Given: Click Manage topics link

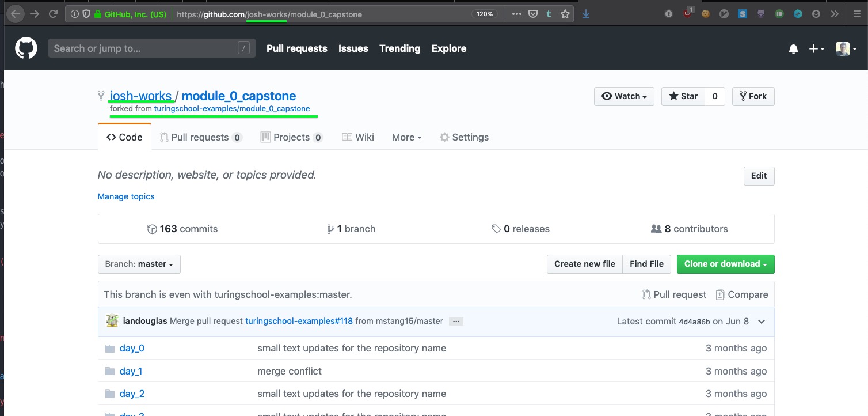Looking at the screenshot, I should tap(126, 196).
